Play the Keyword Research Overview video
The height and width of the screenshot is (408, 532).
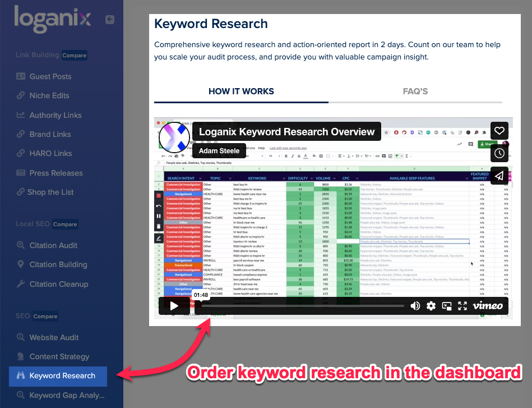(174, 306)
